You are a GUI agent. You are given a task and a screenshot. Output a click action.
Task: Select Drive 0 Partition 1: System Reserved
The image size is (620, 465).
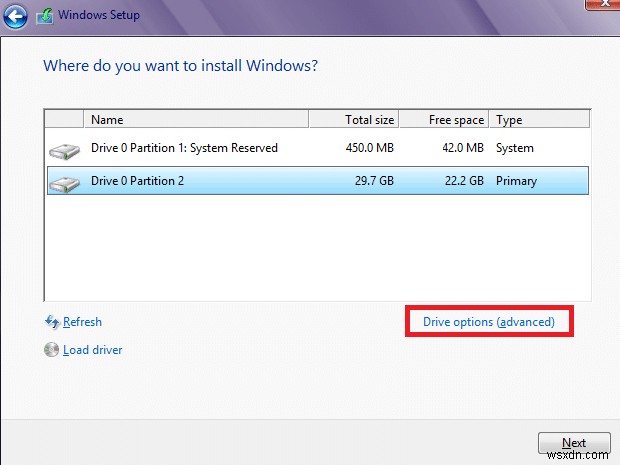click(184, 148)
